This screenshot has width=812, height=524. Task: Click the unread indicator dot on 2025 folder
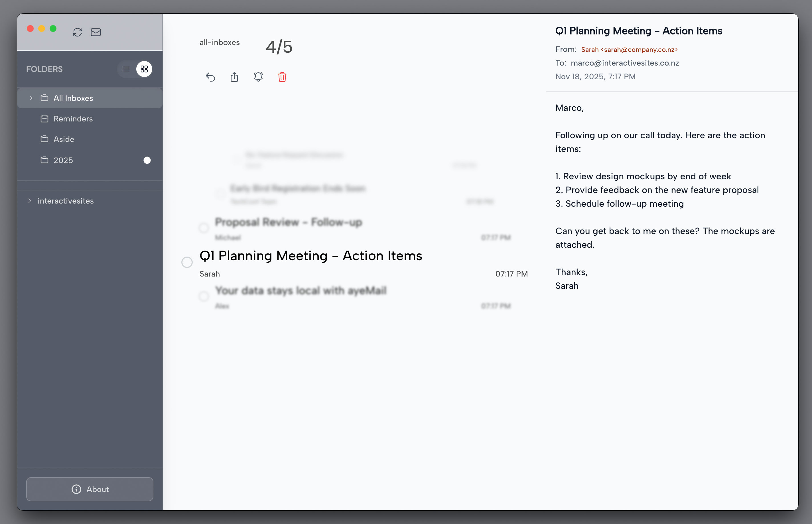pos(147,160)
